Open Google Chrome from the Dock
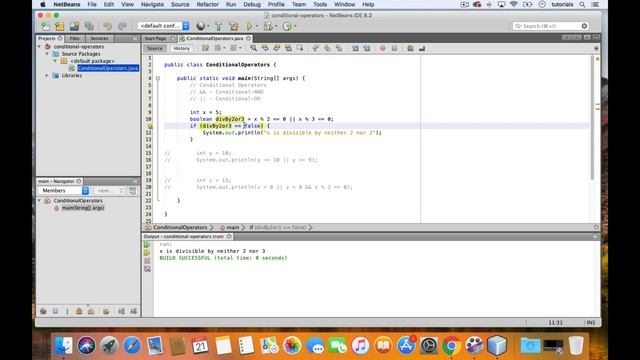Image resolution: width=640 pixels, height=360 pixels. coord(451,346)
